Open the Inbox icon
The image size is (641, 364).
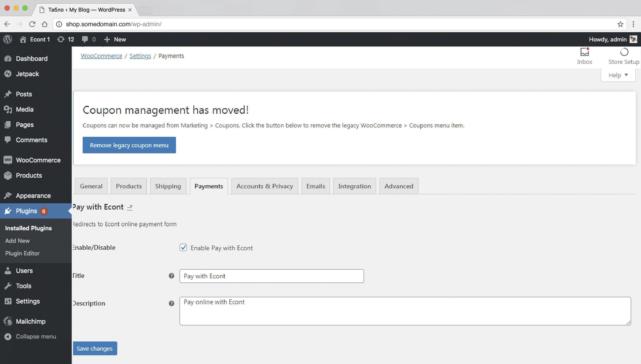tap(584, 52)
